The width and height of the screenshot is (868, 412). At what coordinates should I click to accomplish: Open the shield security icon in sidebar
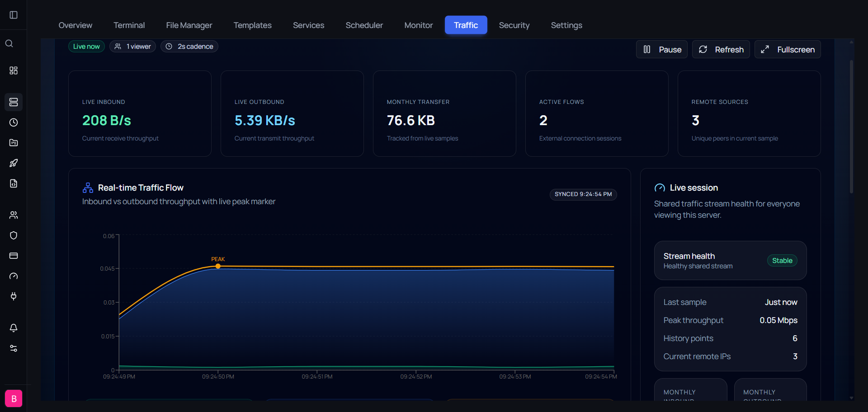tap(14, 235)
